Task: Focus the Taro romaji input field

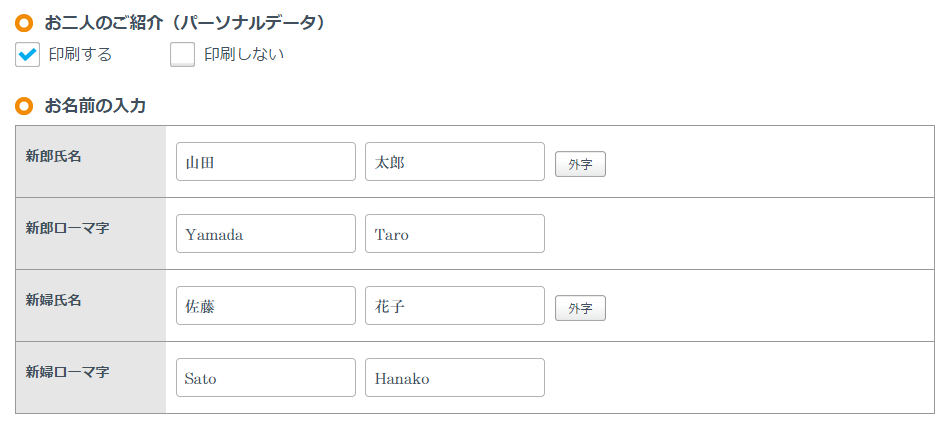Action: (x=454, y=234)
